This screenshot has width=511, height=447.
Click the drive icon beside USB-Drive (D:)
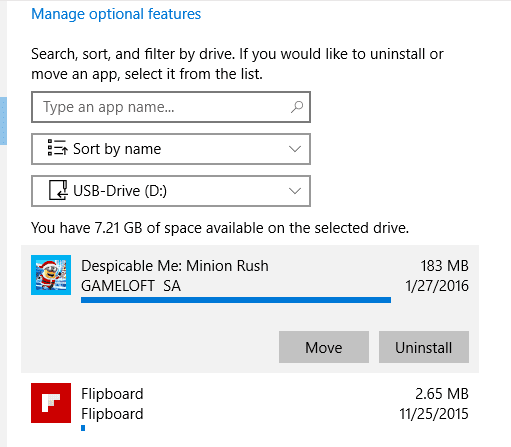(58, 190)
